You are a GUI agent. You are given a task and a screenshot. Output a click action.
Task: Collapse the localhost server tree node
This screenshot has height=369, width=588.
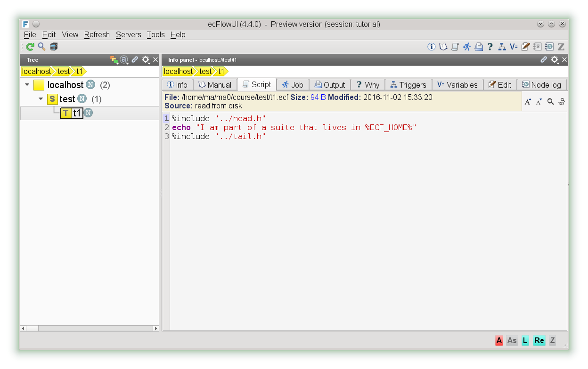pyautogui.click(x=27, y=85)
